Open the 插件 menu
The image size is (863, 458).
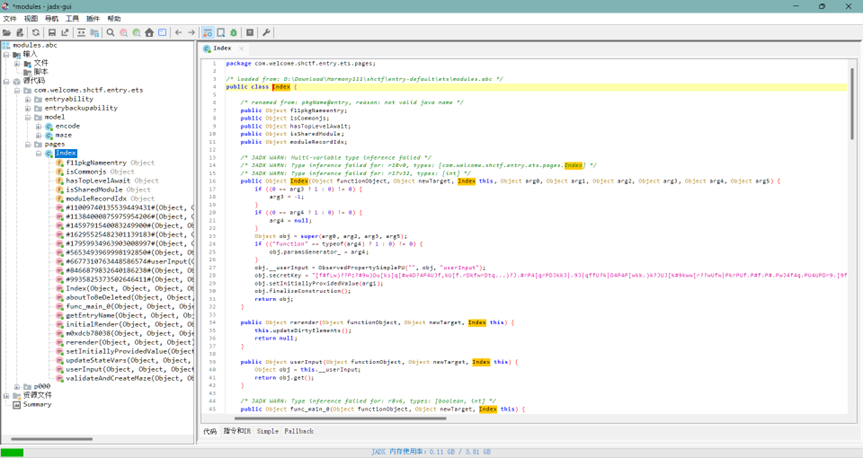[93, 19]
